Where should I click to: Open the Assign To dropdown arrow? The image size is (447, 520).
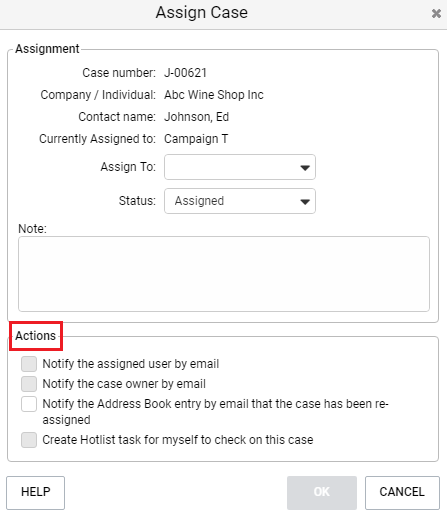tap(305, 167)
